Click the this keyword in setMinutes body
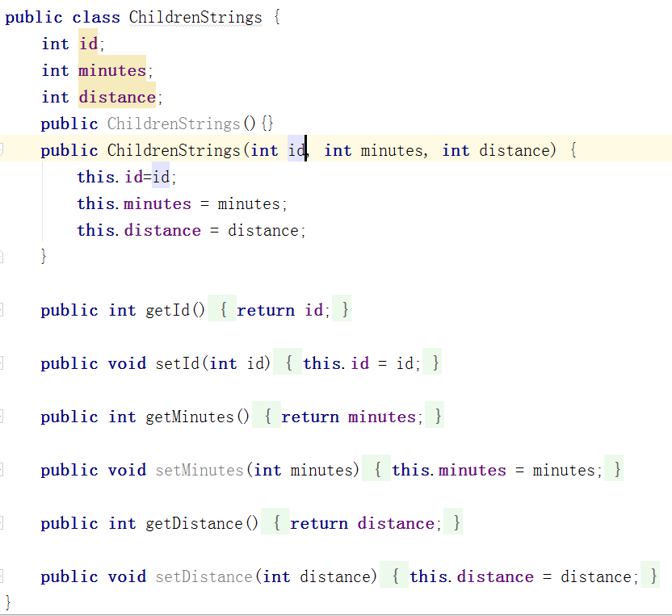Screen dimensions: 672x616 click(410, 470)
